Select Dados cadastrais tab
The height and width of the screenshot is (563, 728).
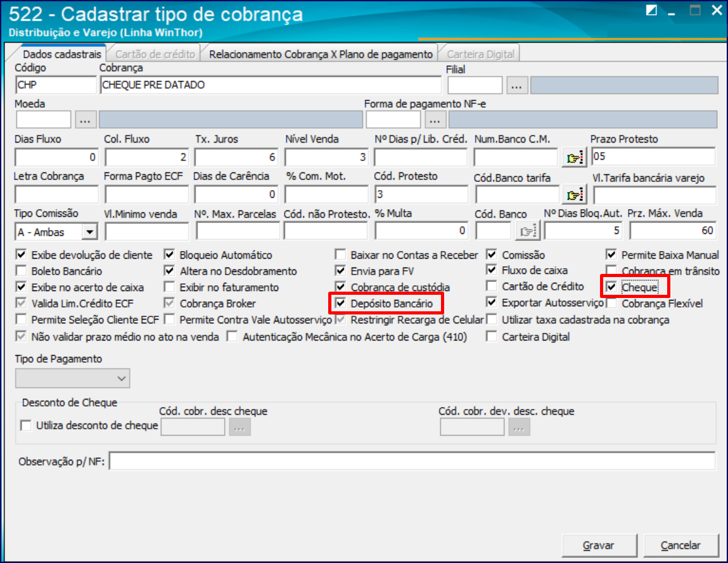tap(61, 55)
